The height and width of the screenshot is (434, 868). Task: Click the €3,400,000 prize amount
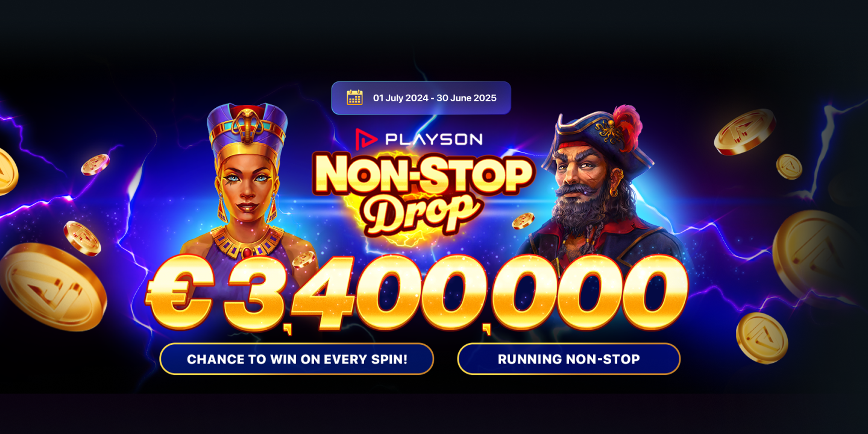(x=416, y=294)
